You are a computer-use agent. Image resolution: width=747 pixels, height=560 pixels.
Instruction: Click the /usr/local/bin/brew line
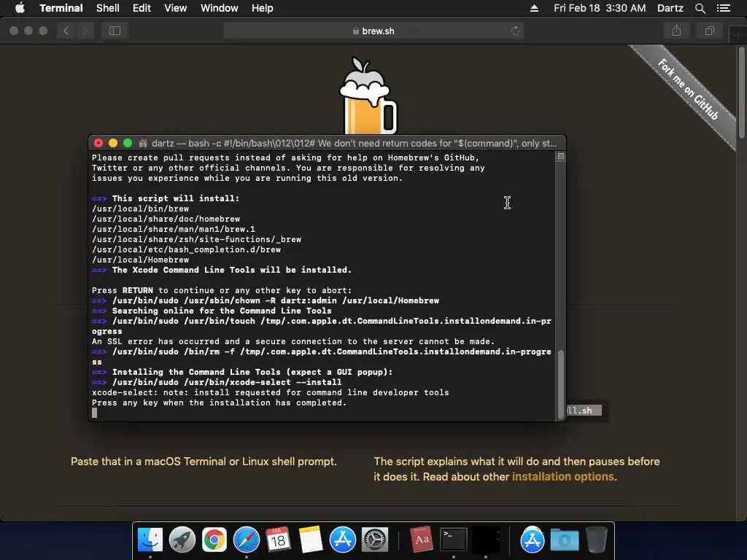[140, 209]
